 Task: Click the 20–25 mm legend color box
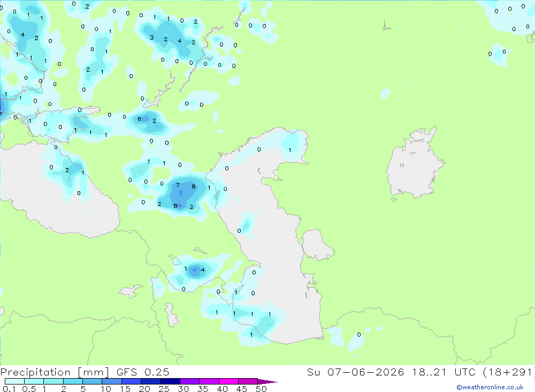tap(151, 381)
